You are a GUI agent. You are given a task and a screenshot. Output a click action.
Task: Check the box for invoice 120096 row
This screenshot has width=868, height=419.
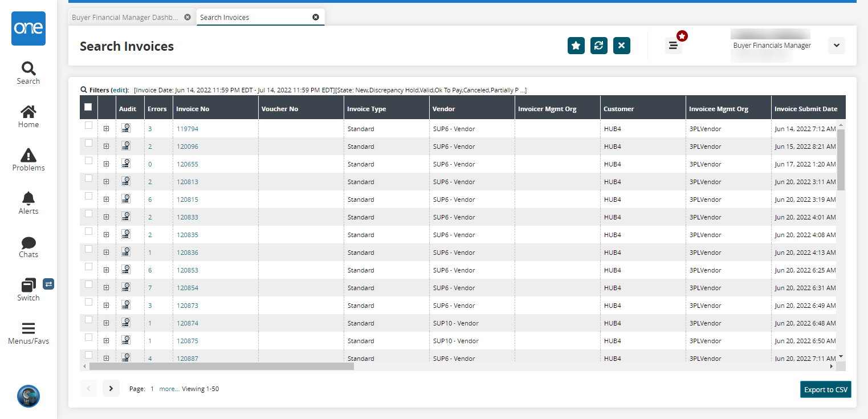pyautogui.click(x=88, y=143)
